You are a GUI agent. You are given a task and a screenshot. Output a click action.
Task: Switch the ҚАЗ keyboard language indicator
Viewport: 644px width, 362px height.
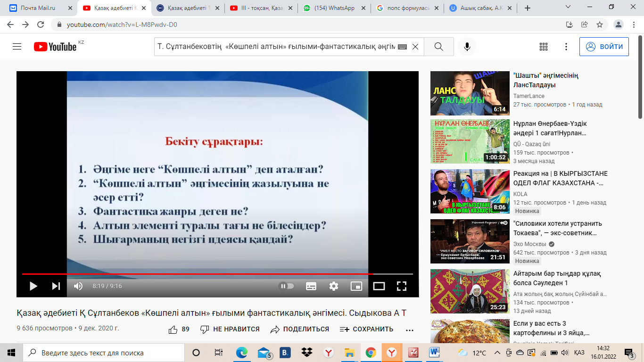click(x=579, y=353)
